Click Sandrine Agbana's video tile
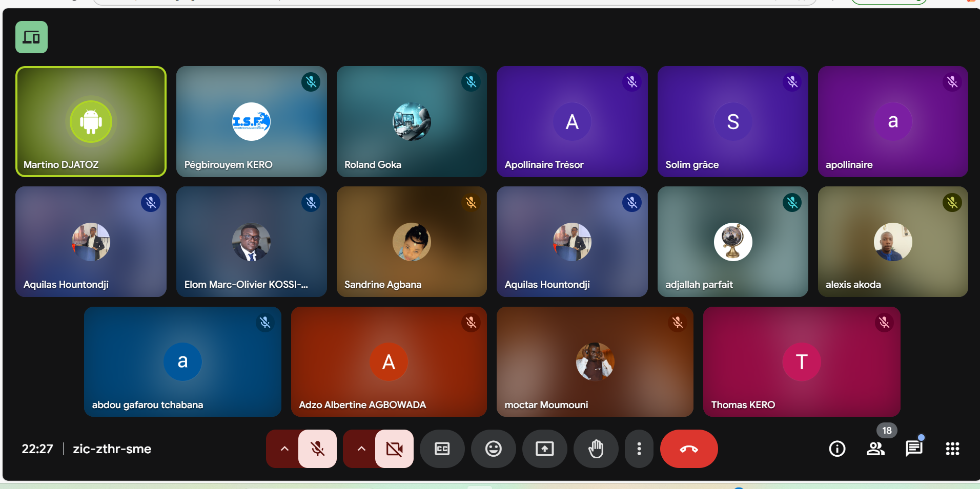 pyautogui.click(x=412, y=242)
